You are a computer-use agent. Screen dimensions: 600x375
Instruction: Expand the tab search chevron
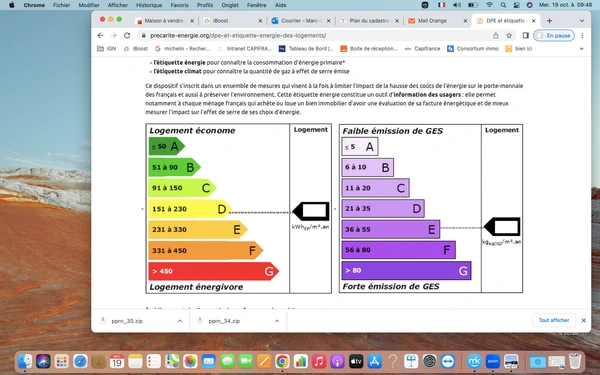582,21
